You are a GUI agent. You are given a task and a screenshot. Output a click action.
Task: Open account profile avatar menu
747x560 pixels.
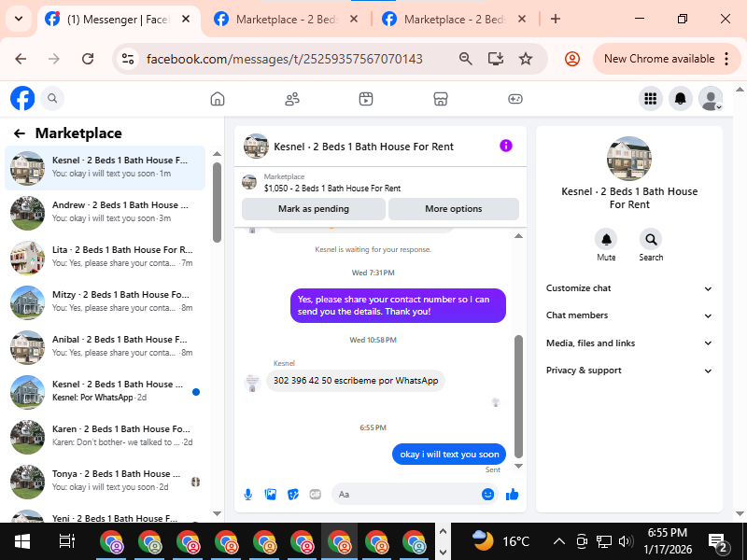pyautogui.click(x=711, y=99)
